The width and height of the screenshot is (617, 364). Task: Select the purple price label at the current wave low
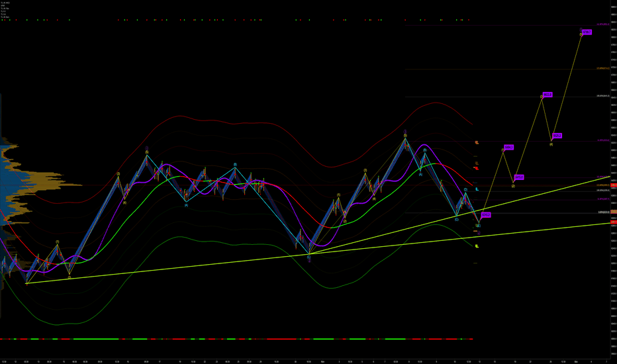pos(486,215)
